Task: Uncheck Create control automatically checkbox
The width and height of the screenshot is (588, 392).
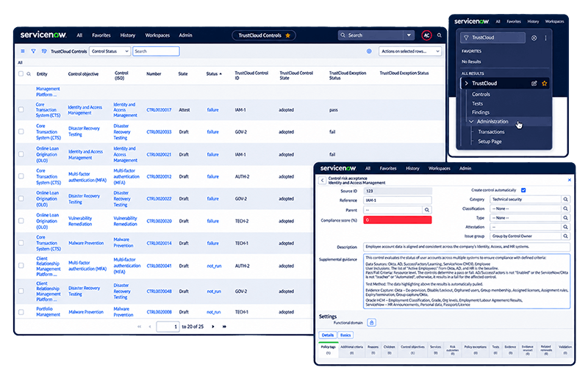Action: [x=523, y=190]
